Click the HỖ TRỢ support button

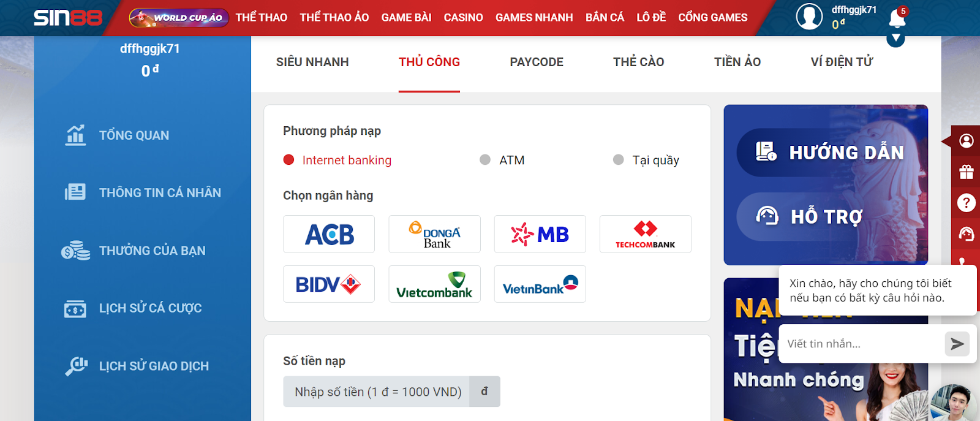click(x=810, y=216)
